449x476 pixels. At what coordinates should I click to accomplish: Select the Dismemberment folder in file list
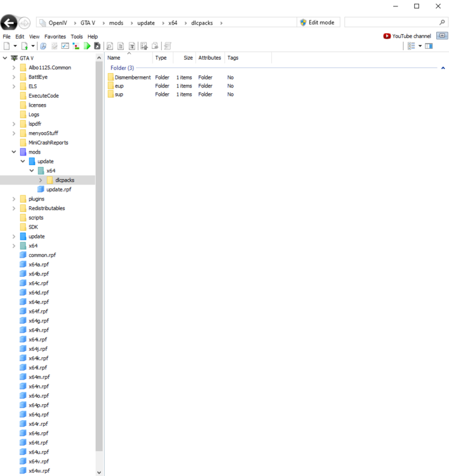[x=133, y=77]
